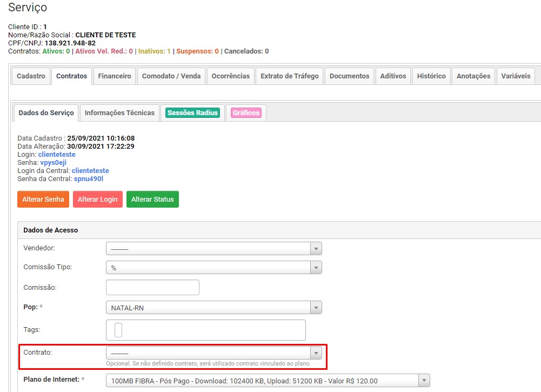The height and width of the screenshot is (392, 541).
Task: Open the Extrato de Tráfego tab
Action: [x=290, y=76]
